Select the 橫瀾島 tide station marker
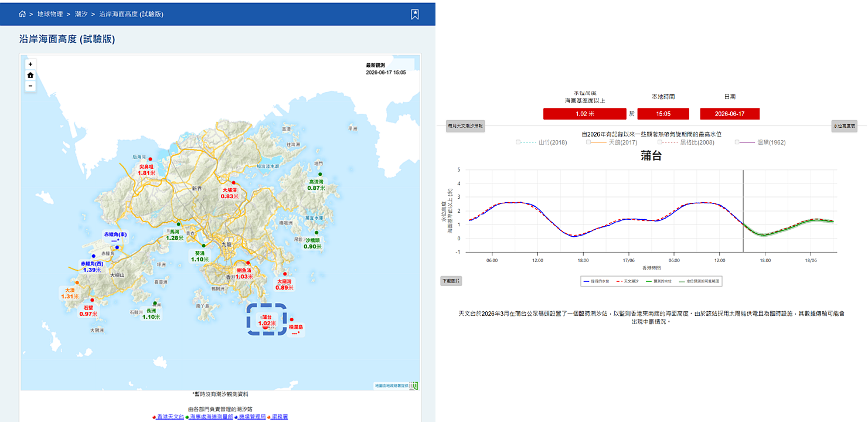The height and width of the screenshot is (422, 868). pyautogui.click(x=292, y=319)
